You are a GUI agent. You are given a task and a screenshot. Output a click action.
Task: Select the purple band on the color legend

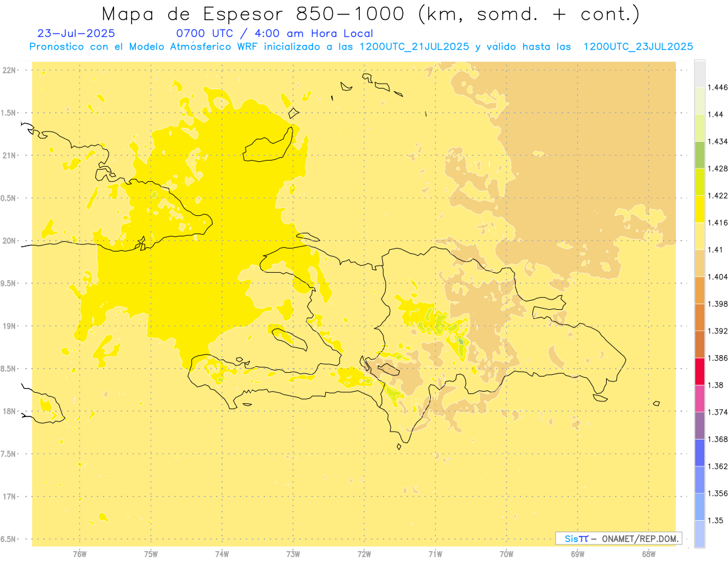pos(699,425)
